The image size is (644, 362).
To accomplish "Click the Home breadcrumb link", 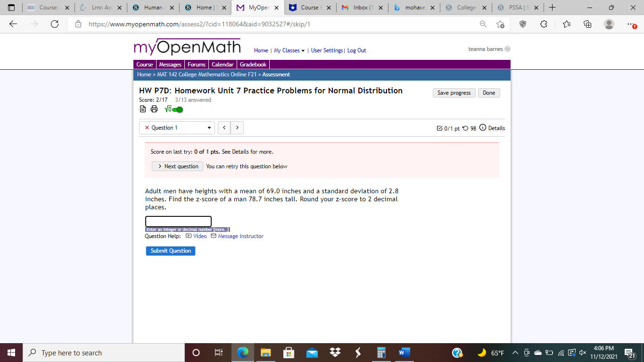I will point(144,74).
